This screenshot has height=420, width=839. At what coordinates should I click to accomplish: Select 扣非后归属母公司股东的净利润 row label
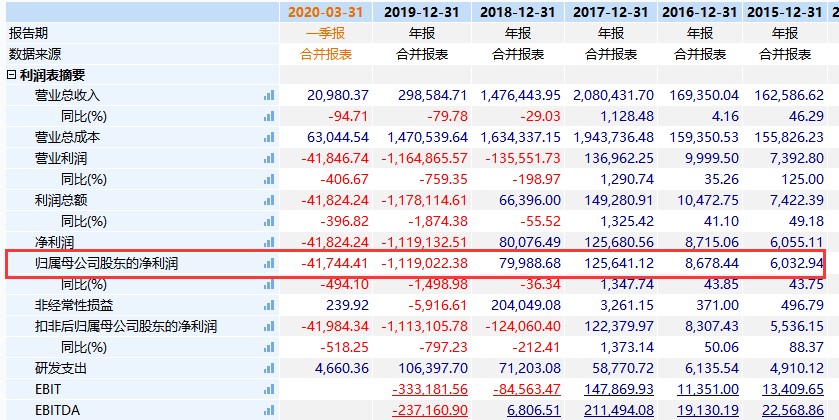(126, 326)
